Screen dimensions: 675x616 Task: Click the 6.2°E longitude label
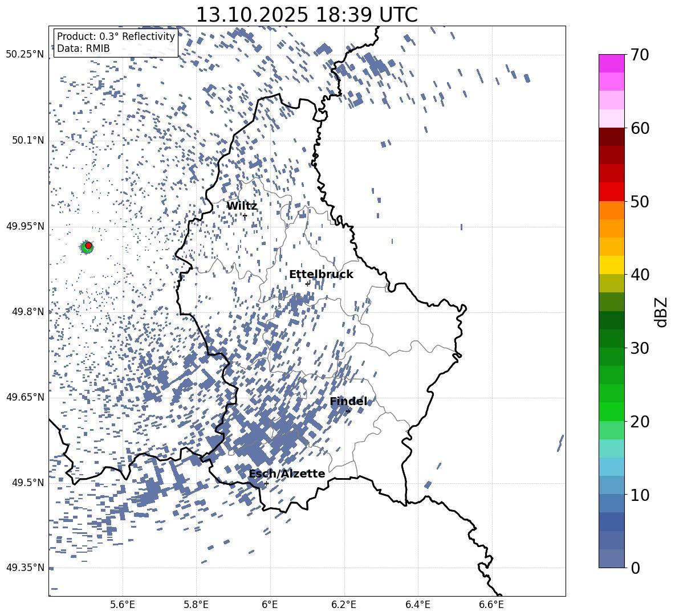pos(344,605)
